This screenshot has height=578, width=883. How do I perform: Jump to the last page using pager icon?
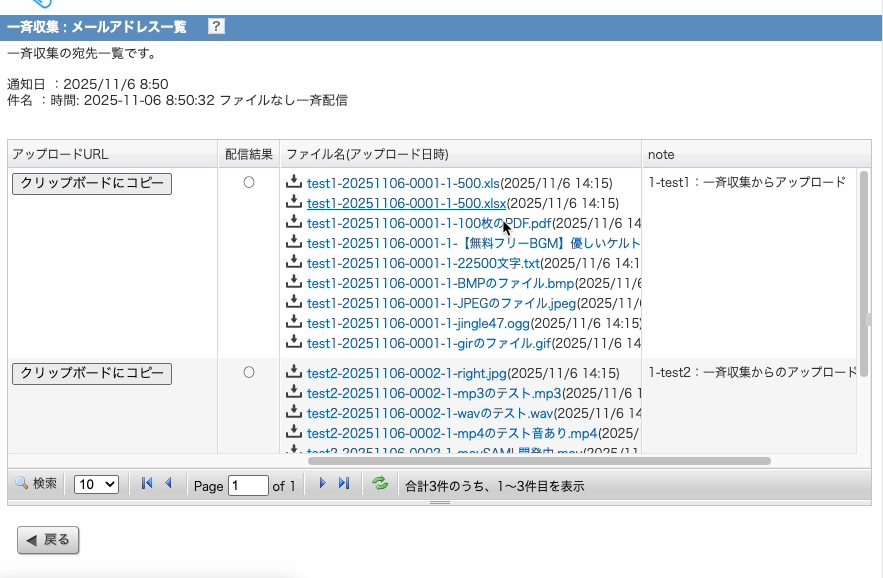click(x=344, y=484)
